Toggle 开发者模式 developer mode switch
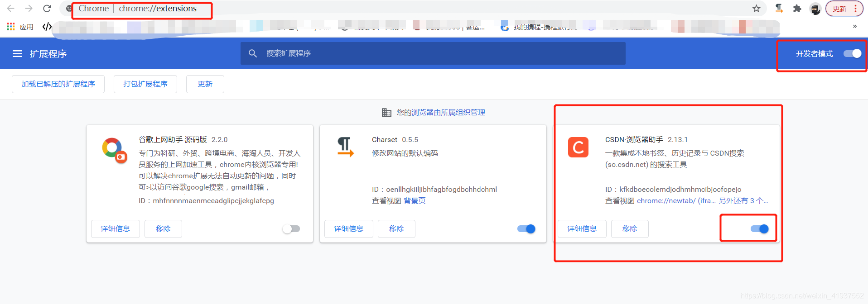868x304 pixels. (852, 53)
